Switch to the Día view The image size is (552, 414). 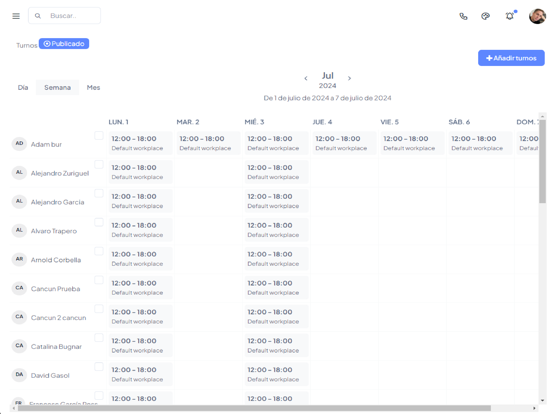pos(23,87)
